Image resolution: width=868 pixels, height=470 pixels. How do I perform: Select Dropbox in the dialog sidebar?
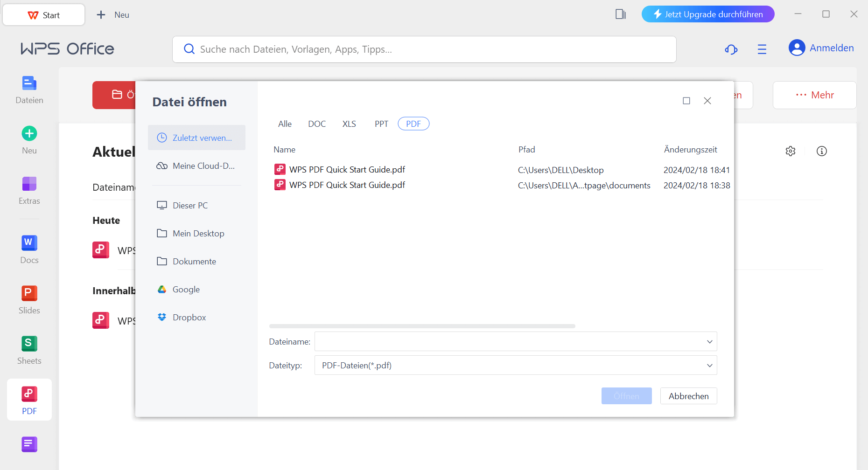189,318
